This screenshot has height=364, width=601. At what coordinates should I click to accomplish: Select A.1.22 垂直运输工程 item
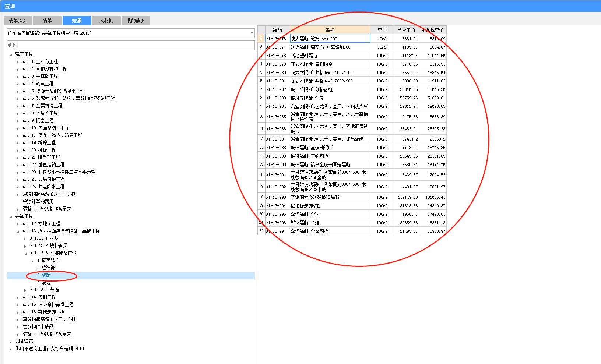43,165
